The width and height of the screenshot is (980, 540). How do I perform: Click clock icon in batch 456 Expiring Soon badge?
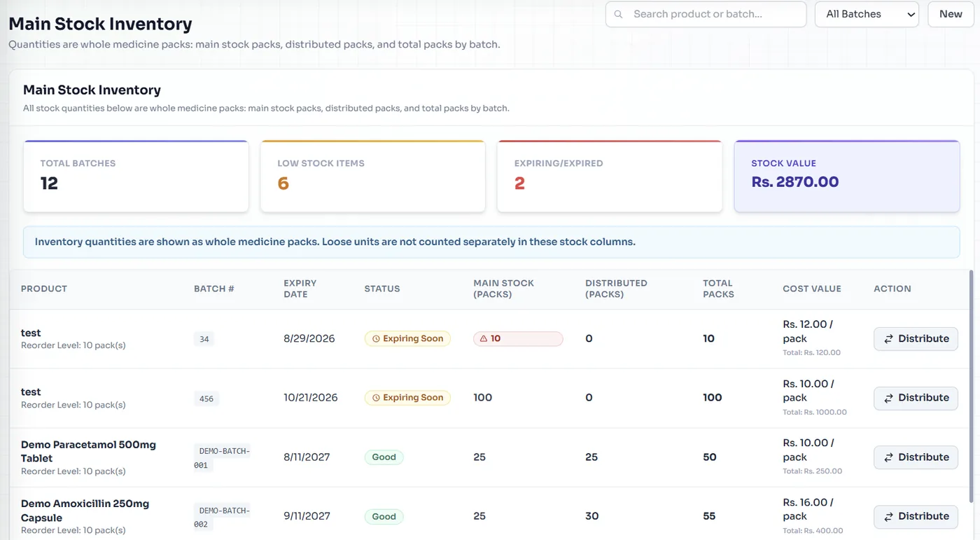[376, 398]
